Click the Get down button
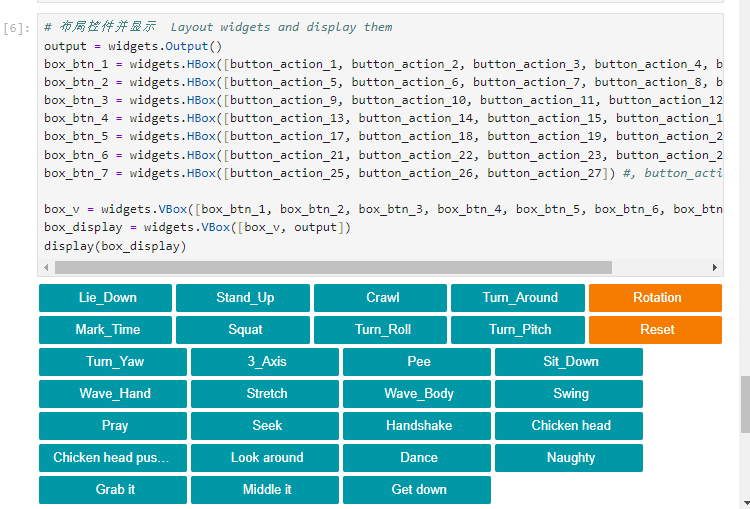The width and height of the screenshot is (750, 509). (x=417, y=490)
